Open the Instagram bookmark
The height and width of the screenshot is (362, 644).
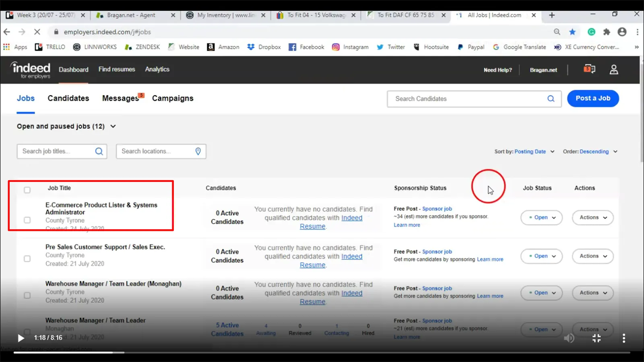click(x=350, y=47)
